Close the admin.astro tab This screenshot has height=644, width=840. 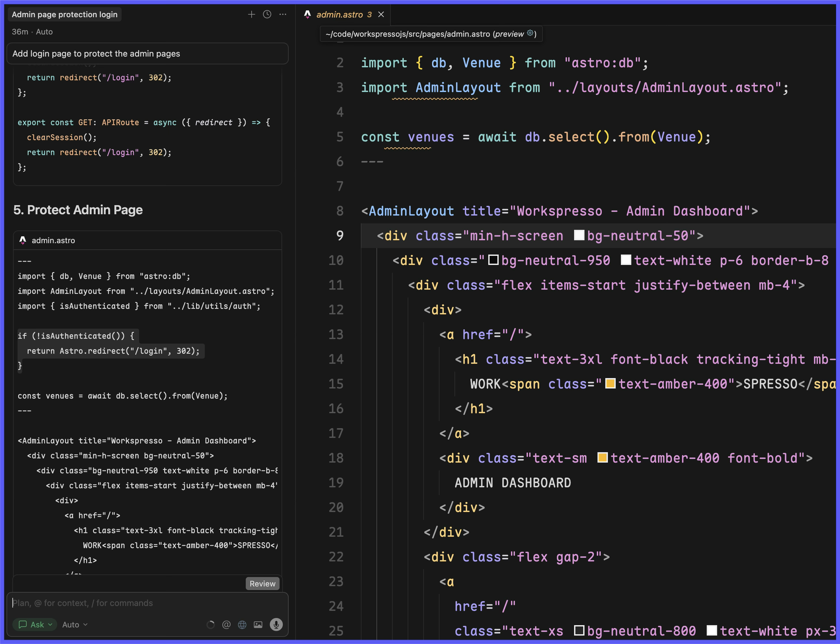381,15
